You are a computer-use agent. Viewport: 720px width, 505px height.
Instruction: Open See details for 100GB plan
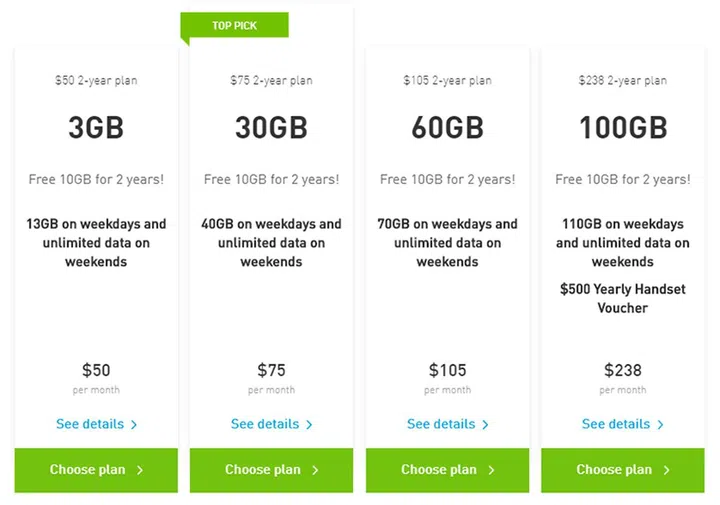[x=616, y=424]
